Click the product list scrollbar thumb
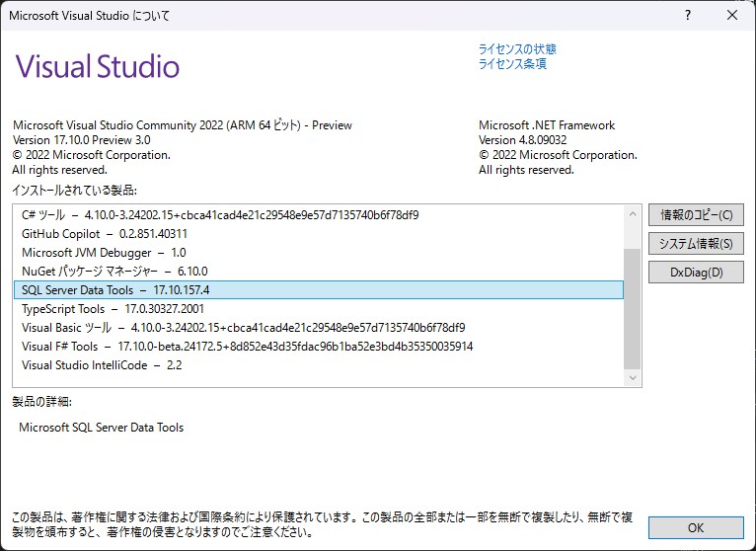 point(632,309)
